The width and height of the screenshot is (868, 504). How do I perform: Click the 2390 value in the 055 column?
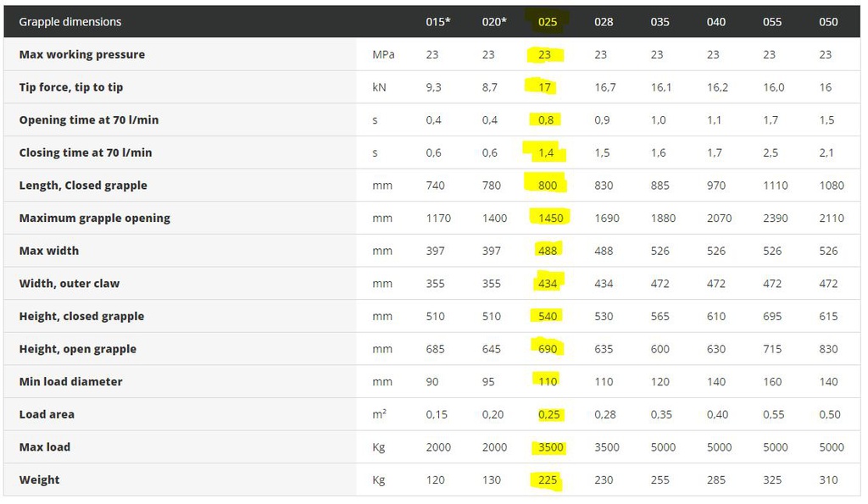775,219
